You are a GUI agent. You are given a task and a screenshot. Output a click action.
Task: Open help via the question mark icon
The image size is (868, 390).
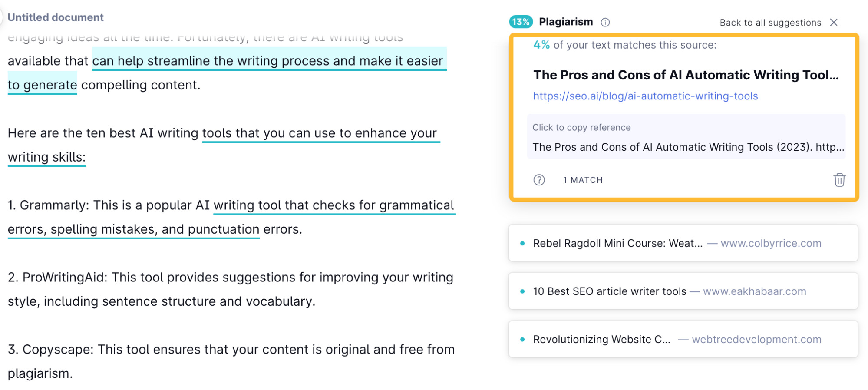(539, 179)
